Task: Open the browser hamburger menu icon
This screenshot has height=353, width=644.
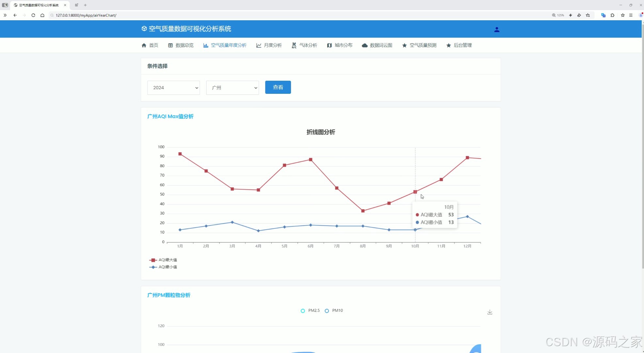Action: click(631, 15)
